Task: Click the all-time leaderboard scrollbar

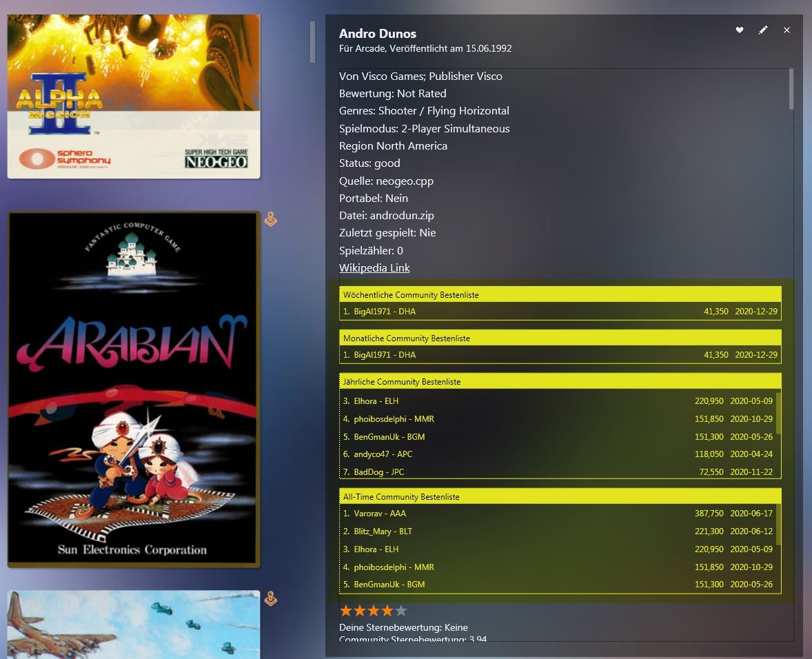Action: click(x=778, y=525)
